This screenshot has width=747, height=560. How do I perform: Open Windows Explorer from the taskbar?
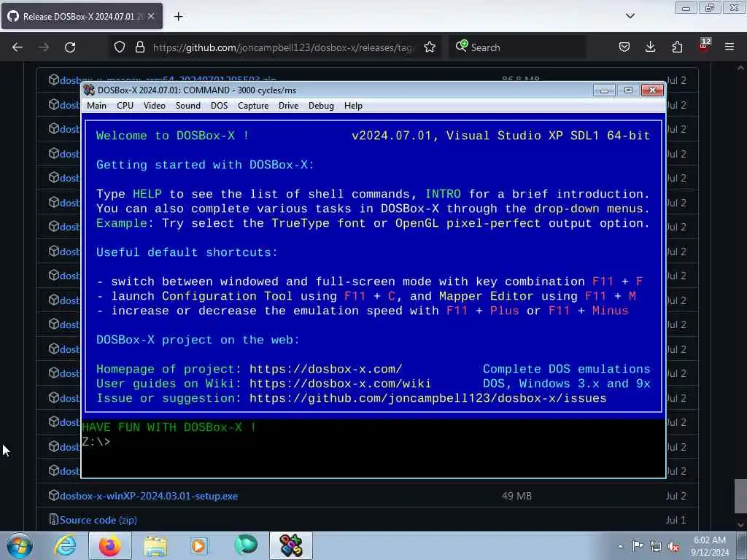[x=155, y=545]
